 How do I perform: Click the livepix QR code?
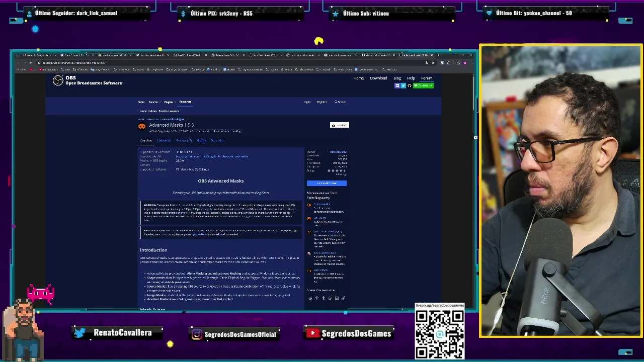(x=439, y=334)
